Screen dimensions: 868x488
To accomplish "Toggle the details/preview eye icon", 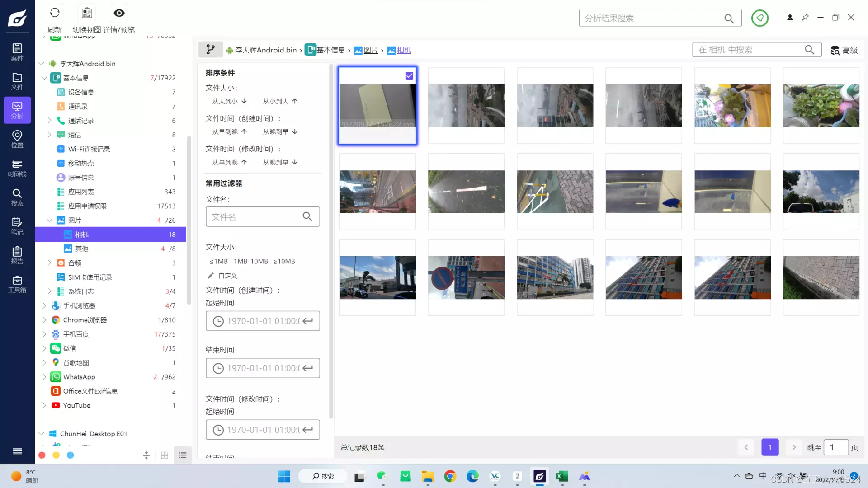I will [x=119, y=13].
